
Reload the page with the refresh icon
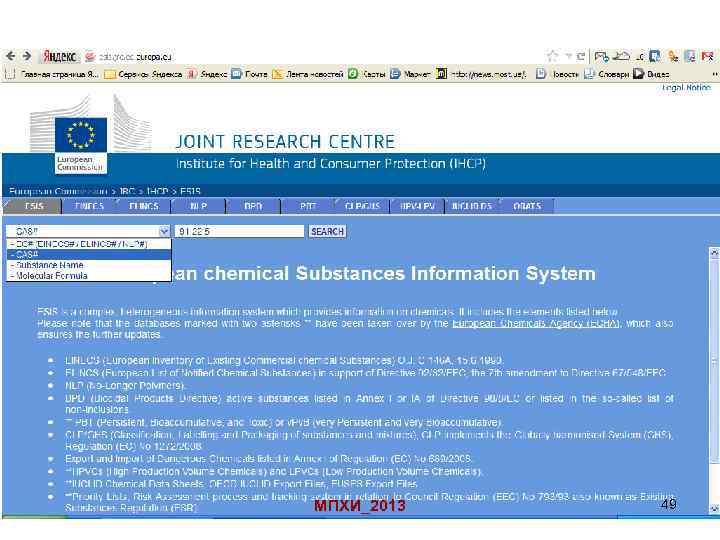(581, 56)
